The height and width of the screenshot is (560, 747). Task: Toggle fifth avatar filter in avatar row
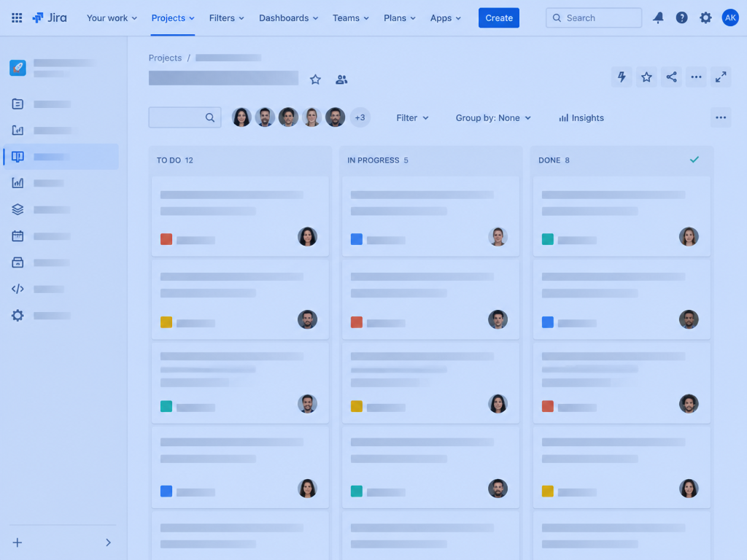(335, 117)
